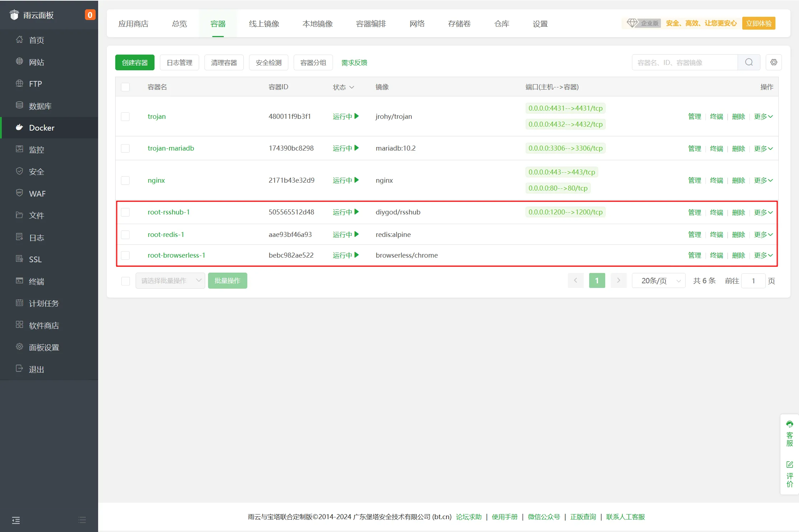The image size is (799, 532).
Task: Open 安全 shield icon in sidebar
Action: point(20,171)
